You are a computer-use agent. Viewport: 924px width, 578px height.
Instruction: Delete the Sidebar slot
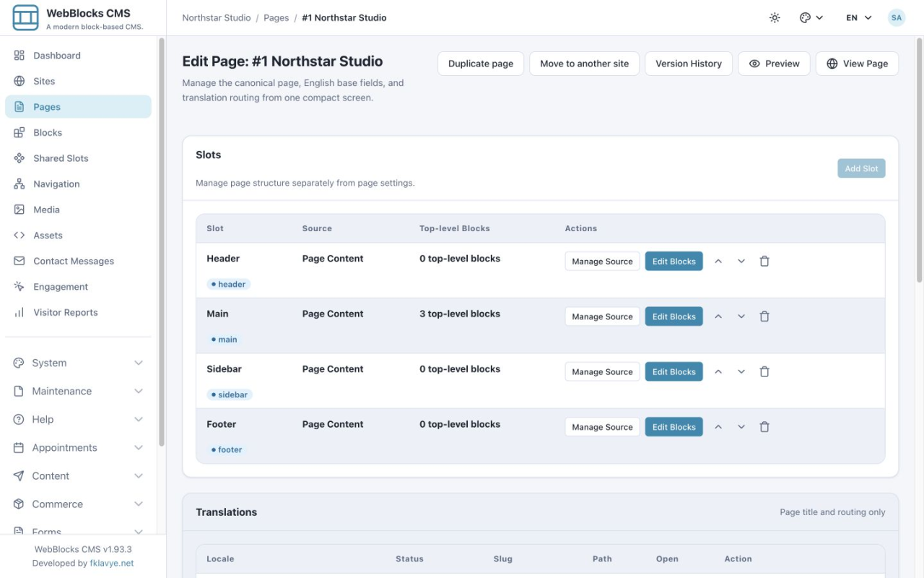click(764, 372)
